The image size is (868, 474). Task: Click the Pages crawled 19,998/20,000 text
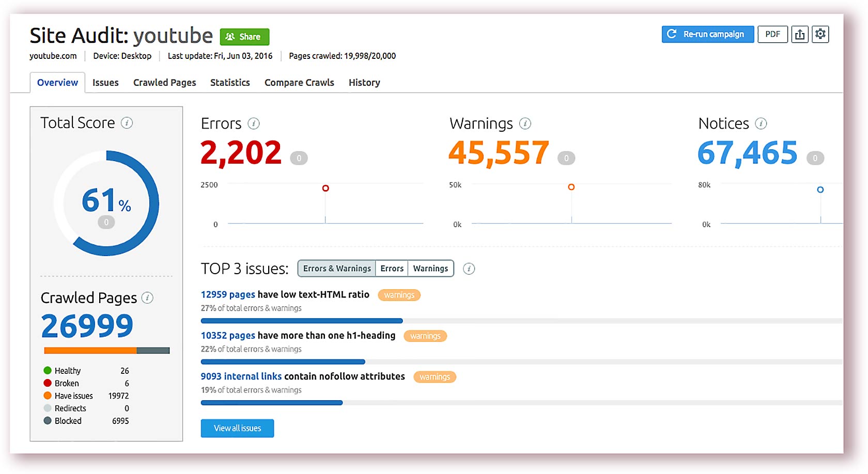[343, 56]
